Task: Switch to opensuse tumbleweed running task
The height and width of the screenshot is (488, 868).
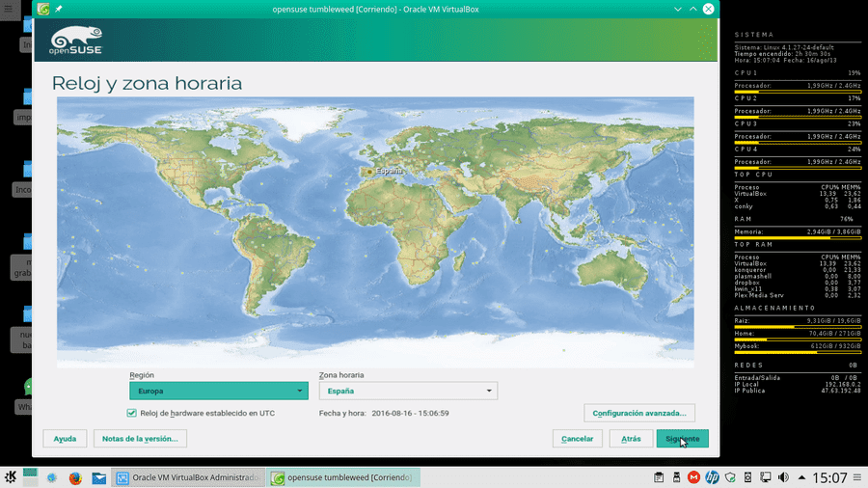Action: (x=342, y=477)
